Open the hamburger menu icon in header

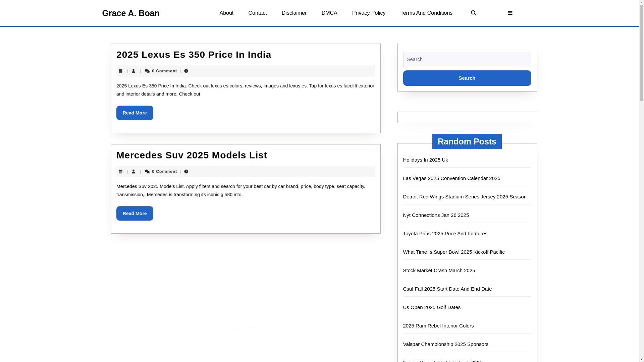click(510, 13)
